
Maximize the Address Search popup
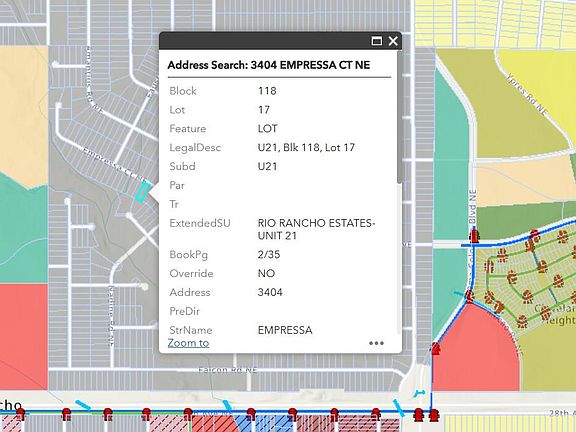click(377, 41)
